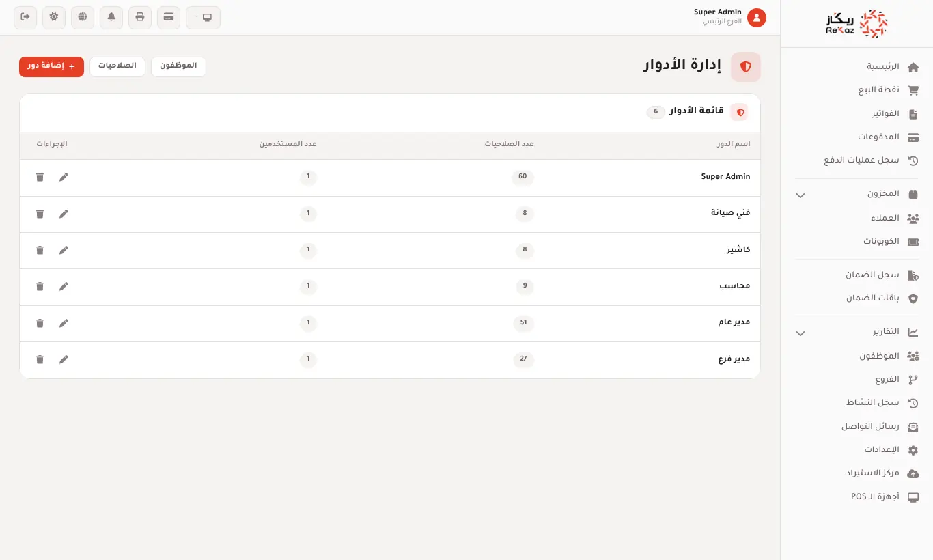Click the printer icon in top bar
The width and height of the screenshot is (933, 560).
point(140,17)
